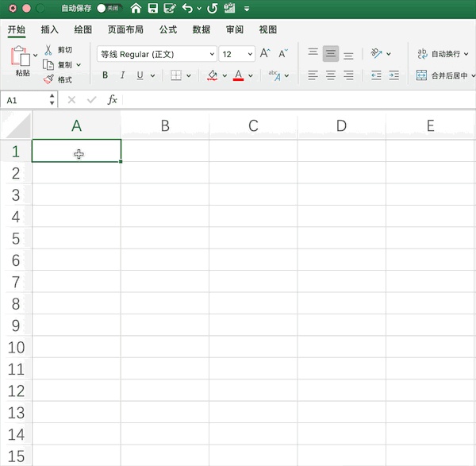Click the Save floppy disk icon

(153, 8)
